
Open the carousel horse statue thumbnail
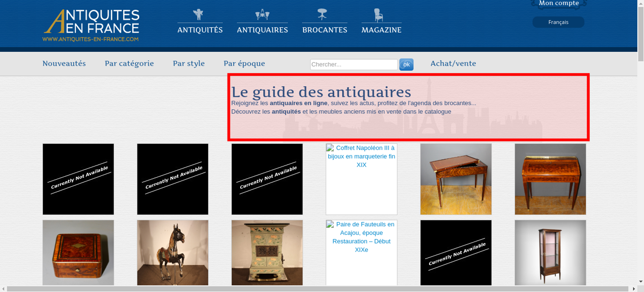point(173,252)
